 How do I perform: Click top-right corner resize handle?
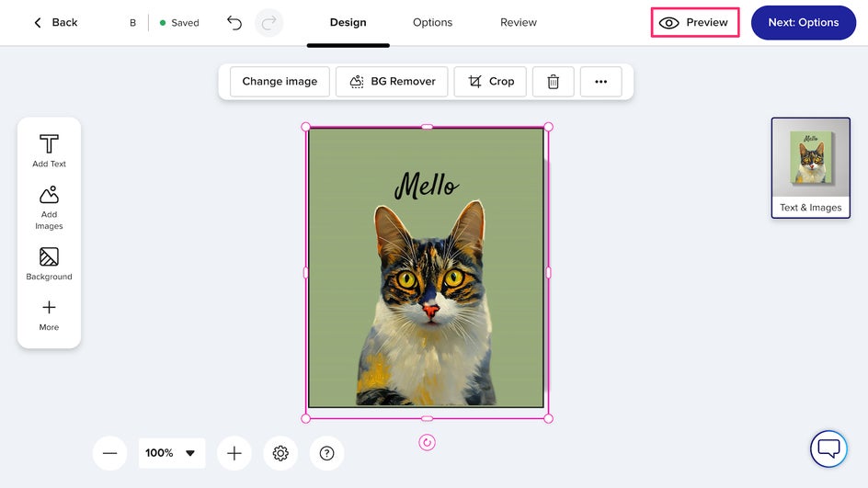pos(549,127)
